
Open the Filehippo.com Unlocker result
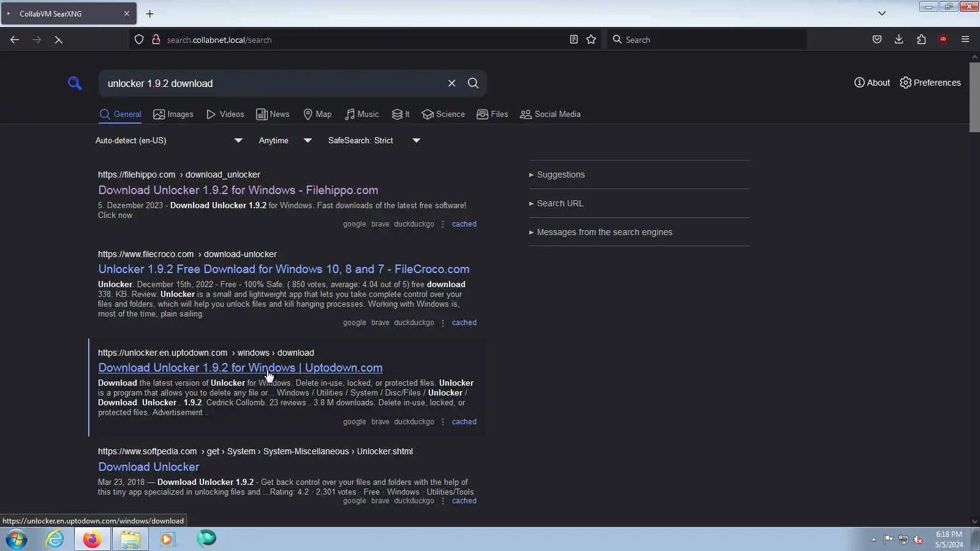click(x=238, y=190)
